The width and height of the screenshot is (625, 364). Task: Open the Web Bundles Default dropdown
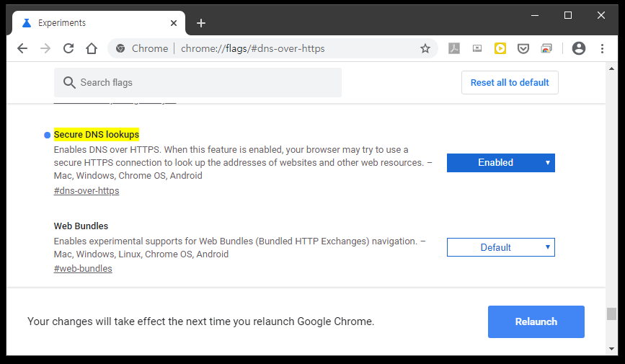[500, 247]
